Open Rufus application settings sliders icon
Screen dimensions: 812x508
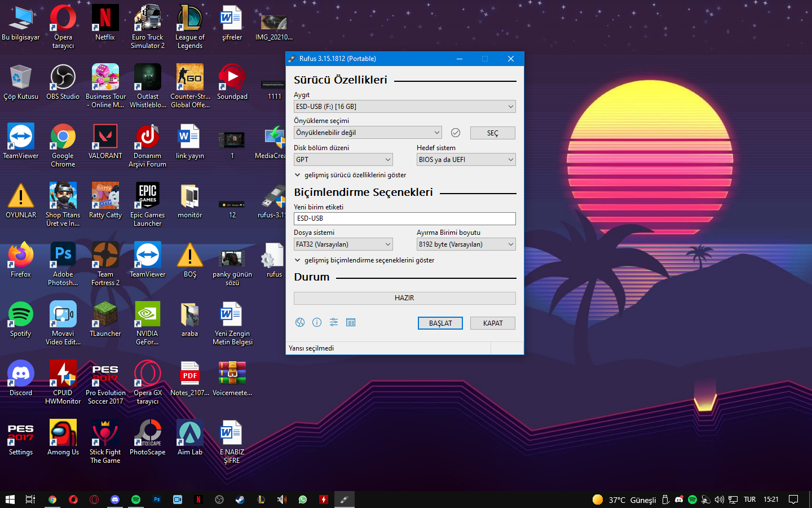[334, 322]
